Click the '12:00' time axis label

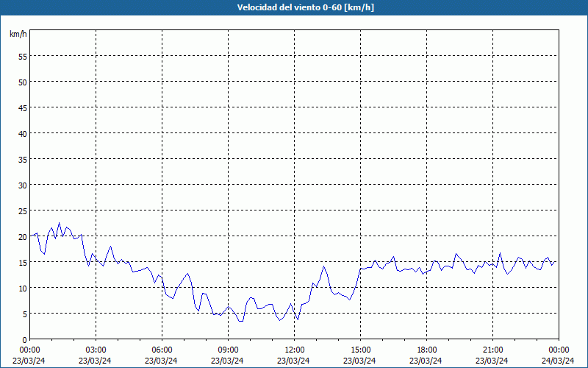point(295,350)
